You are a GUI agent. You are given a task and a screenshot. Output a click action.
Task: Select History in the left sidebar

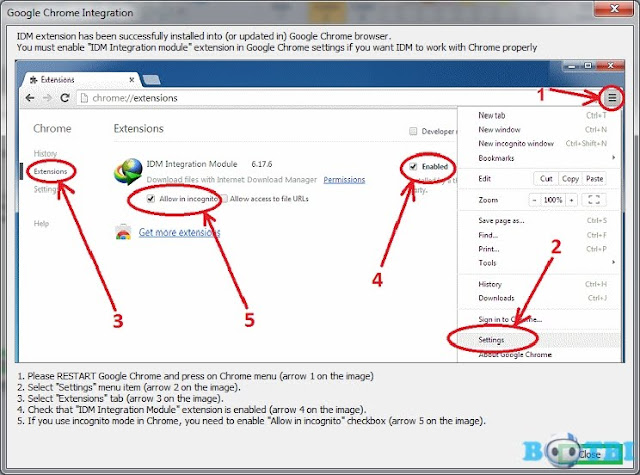[x=45, y=153]
